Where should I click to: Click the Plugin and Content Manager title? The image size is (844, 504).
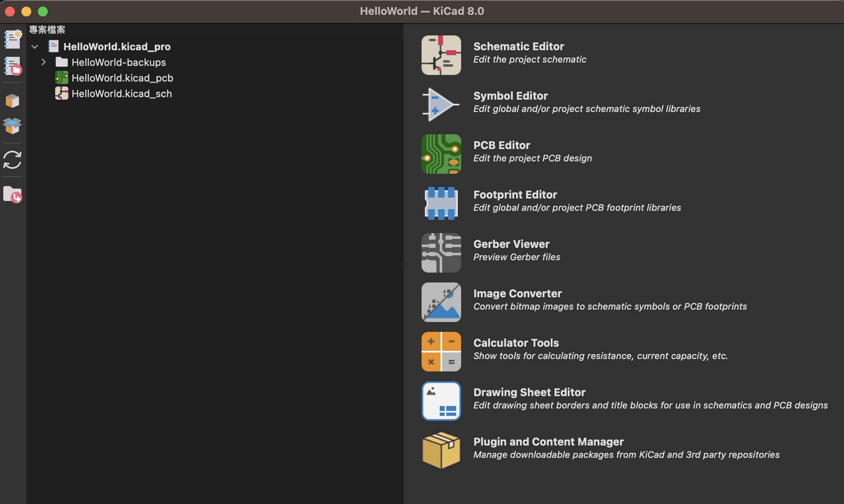548,442
